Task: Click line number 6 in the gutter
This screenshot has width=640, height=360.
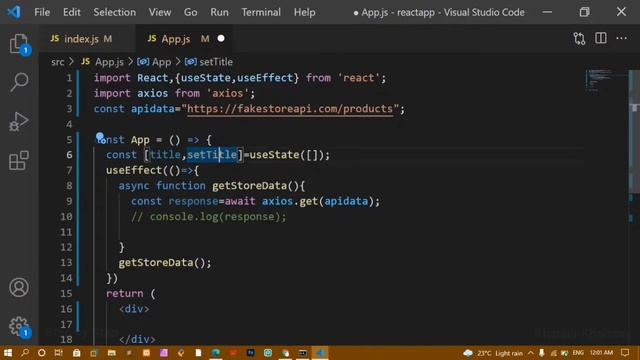Action: [x=69, y=155]
